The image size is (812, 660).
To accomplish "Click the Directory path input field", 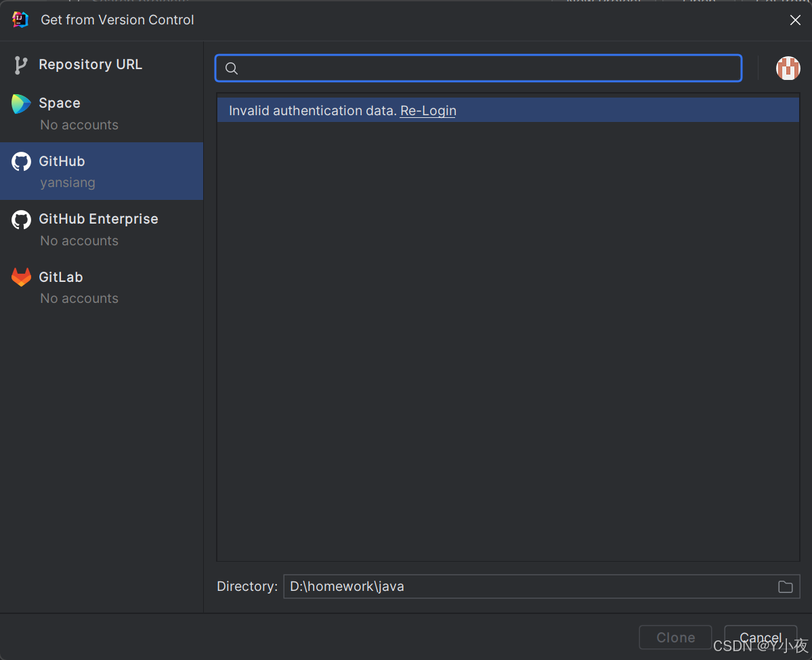I will point(541,586).
